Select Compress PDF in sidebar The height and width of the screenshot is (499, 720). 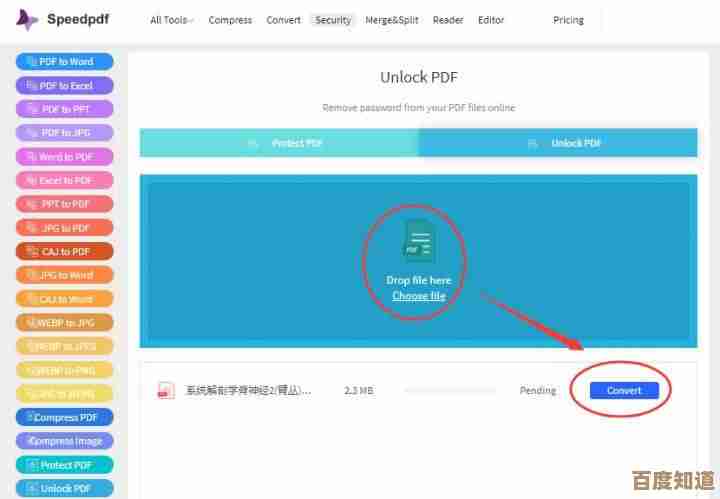pos(65,417)
